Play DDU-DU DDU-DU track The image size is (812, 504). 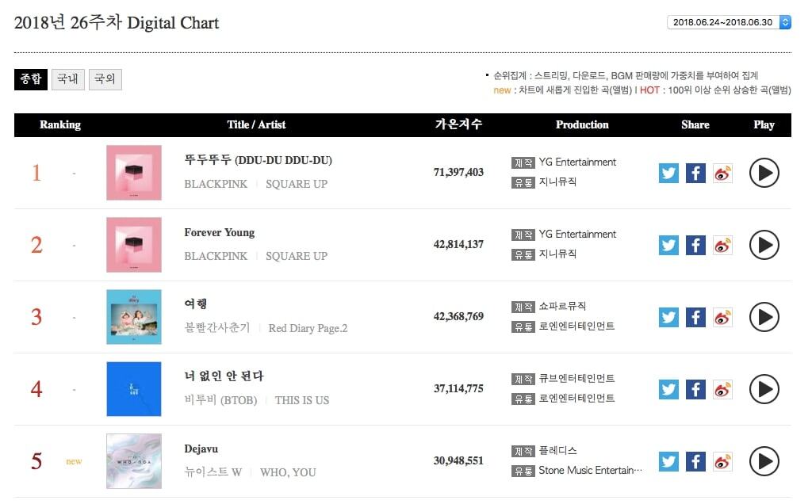(x=764, y=173)
